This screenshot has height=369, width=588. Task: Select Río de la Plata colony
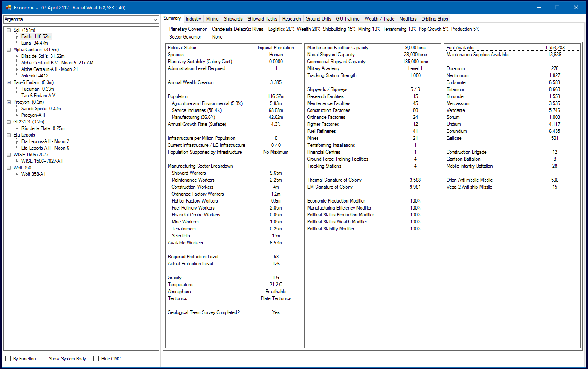[43, 128]
